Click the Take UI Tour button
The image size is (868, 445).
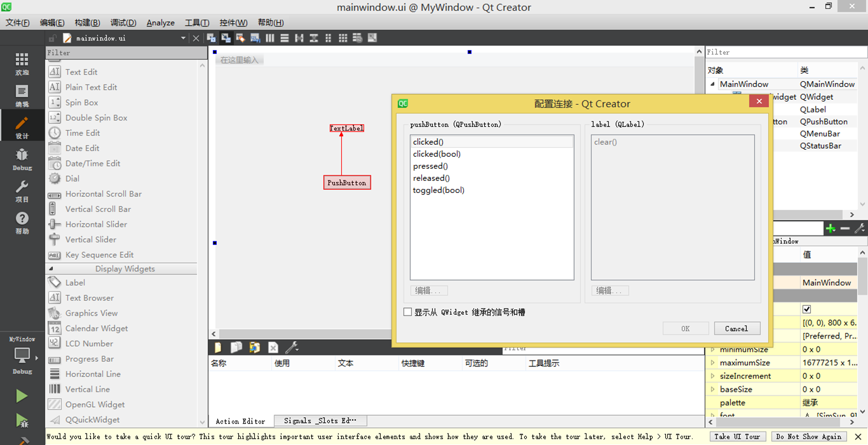tap(737, 436)
